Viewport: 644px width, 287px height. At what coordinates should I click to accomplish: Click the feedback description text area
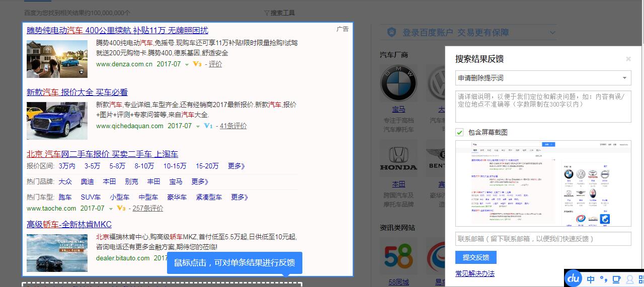coord(543,107)
